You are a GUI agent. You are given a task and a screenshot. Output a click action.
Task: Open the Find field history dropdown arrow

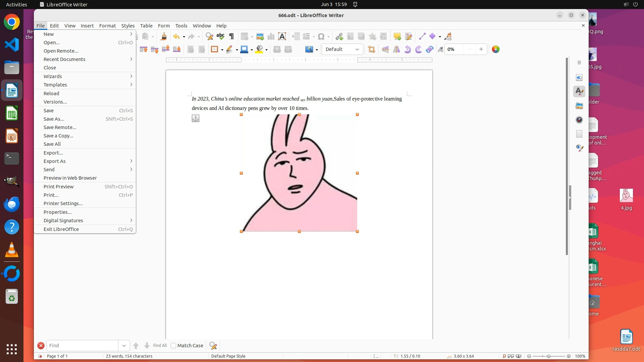coord(124,346)
